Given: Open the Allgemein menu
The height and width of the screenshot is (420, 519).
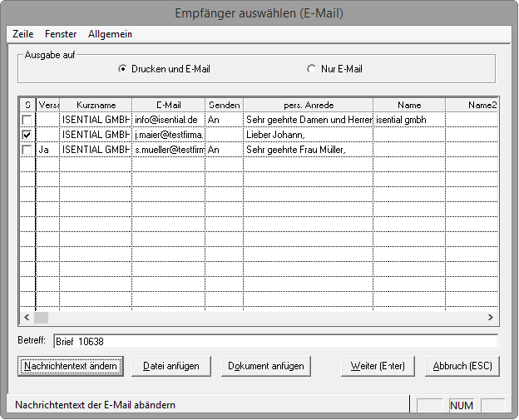Looking at the screenshot, I should pyautogui.click(x=110, y=34).
